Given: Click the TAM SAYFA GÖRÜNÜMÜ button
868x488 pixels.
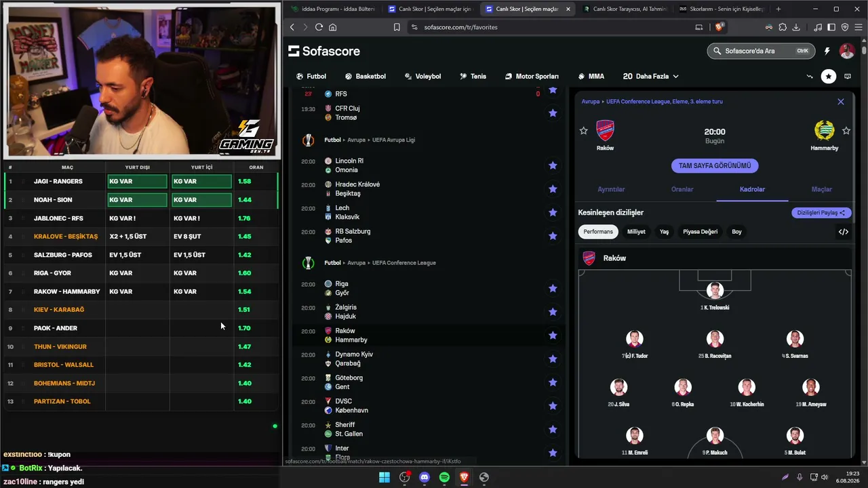Looking at the screenshot, I should tap(715, 166).
